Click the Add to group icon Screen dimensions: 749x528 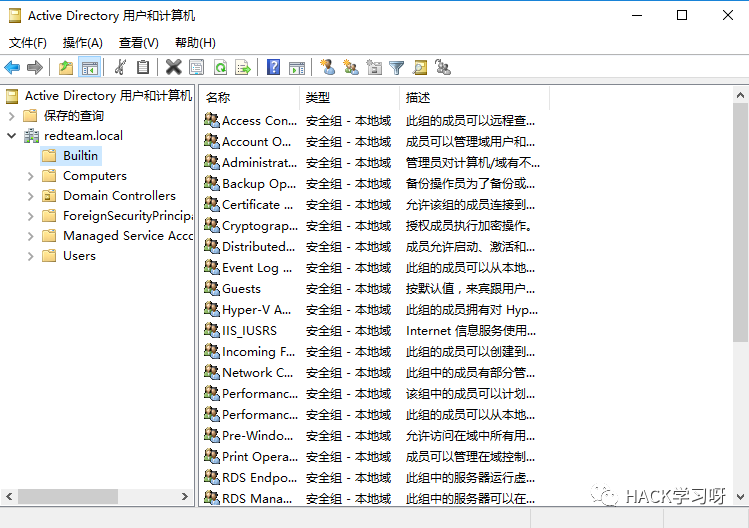[443, 67]
